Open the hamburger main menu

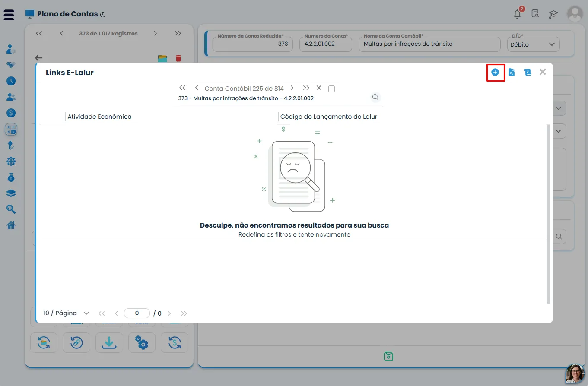(x=9, y=14)
